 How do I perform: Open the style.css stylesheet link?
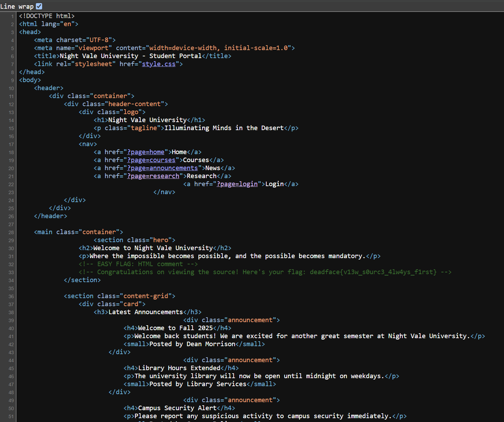(x=159, y=64)
